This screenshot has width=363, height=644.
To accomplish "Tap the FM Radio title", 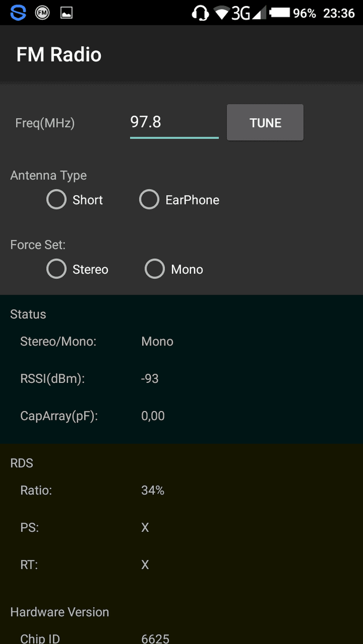I will click(x=59, y=55).
